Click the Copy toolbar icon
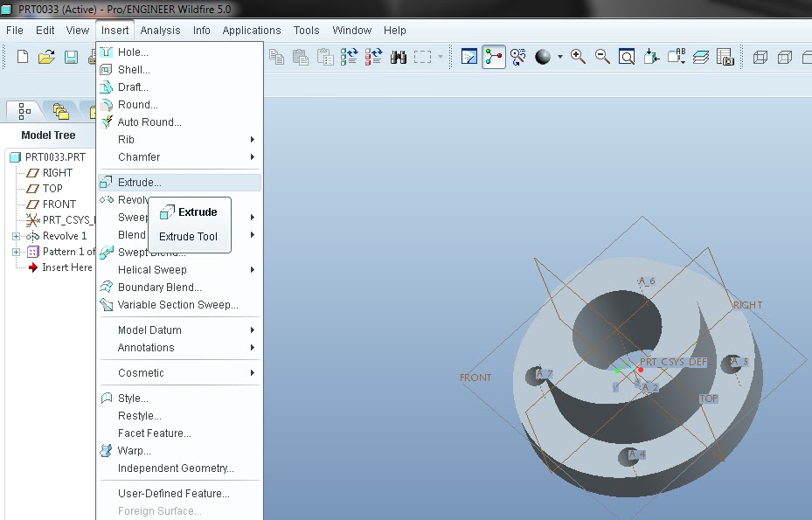 tap(276, 57)
